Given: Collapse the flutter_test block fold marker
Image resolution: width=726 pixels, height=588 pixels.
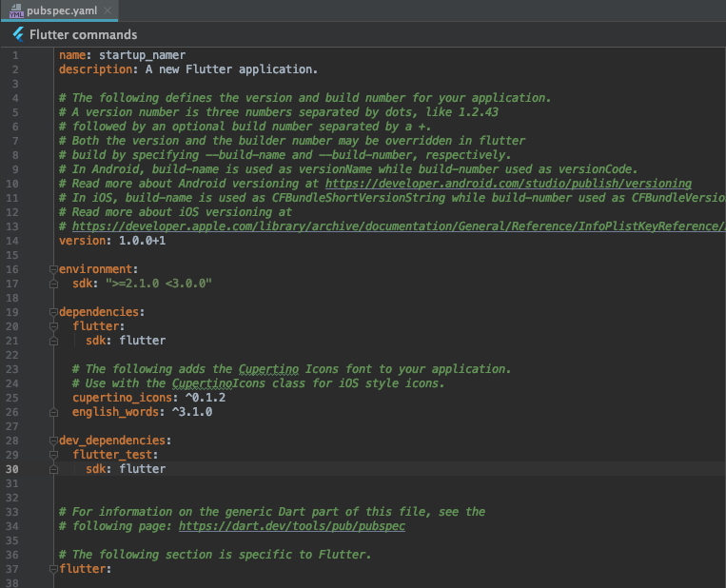Looking at the screenshot, I should [53, 455].
